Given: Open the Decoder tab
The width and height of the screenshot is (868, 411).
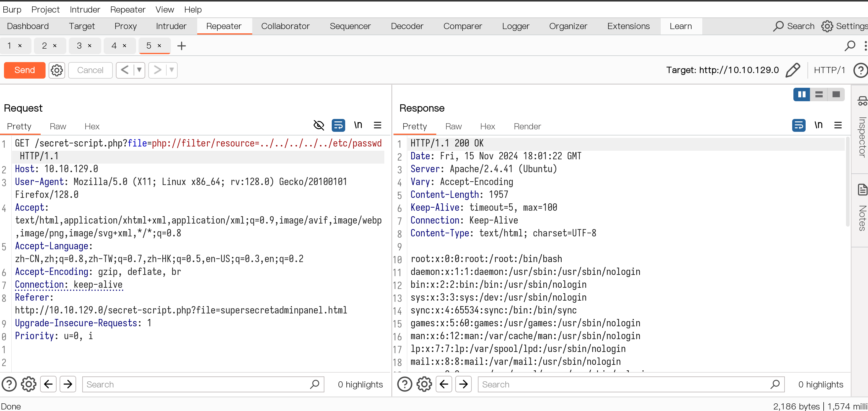Looking at the screenshot, I should 407,26.
